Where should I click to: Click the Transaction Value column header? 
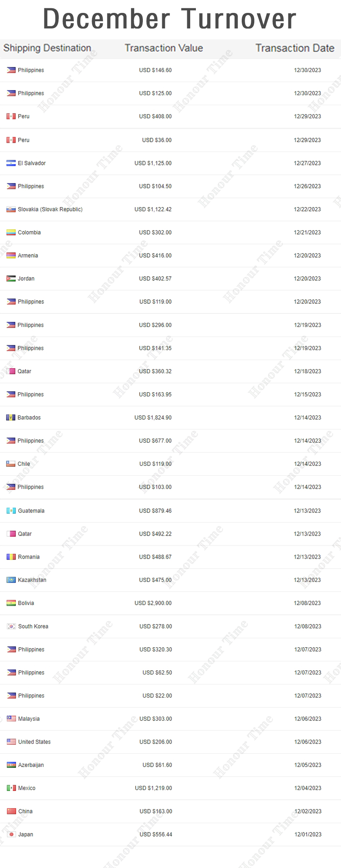pos(164,48)
